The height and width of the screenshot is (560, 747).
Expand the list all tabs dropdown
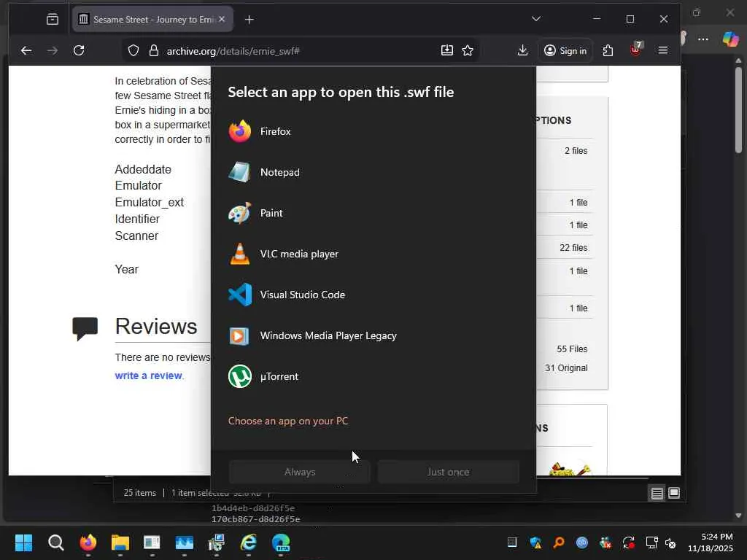[x=536, y=18]
